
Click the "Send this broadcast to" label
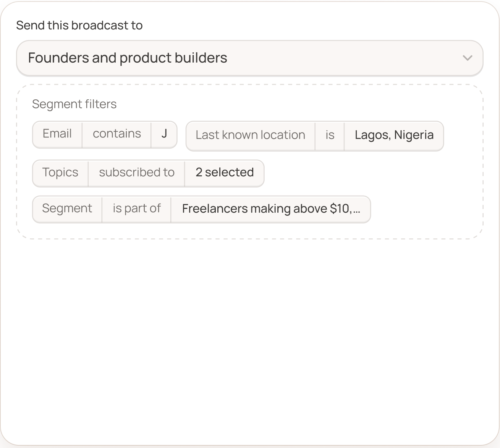click(79, 25)
